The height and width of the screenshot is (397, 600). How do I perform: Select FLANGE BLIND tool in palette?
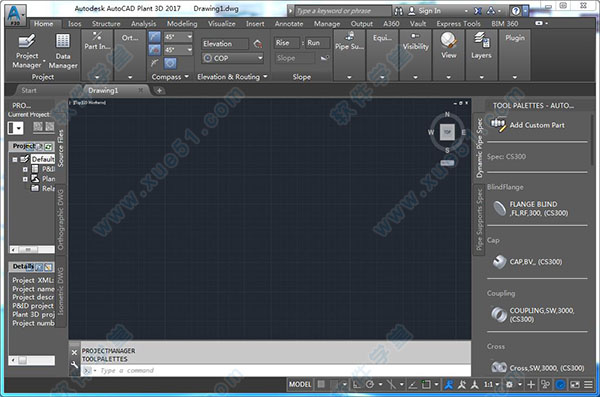530,209
